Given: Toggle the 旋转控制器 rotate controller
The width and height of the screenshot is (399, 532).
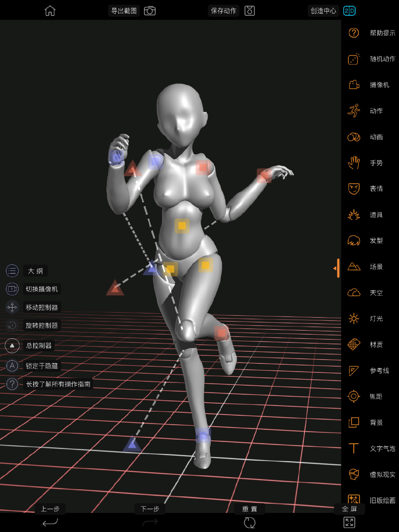Looking at the screenshot, I should 12,325.
